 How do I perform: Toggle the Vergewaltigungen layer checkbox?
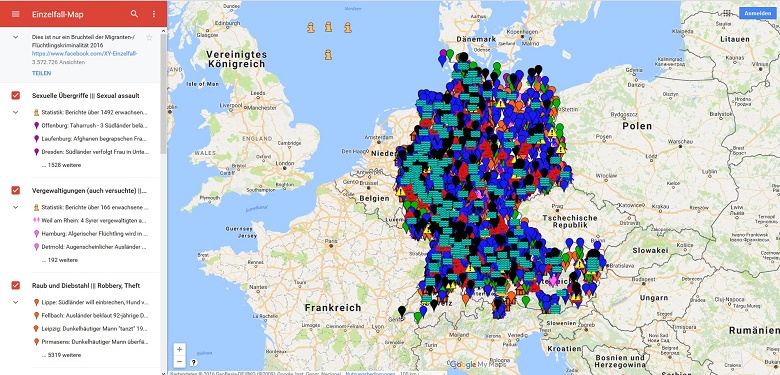pyautogui.click(x=15, y=190)
